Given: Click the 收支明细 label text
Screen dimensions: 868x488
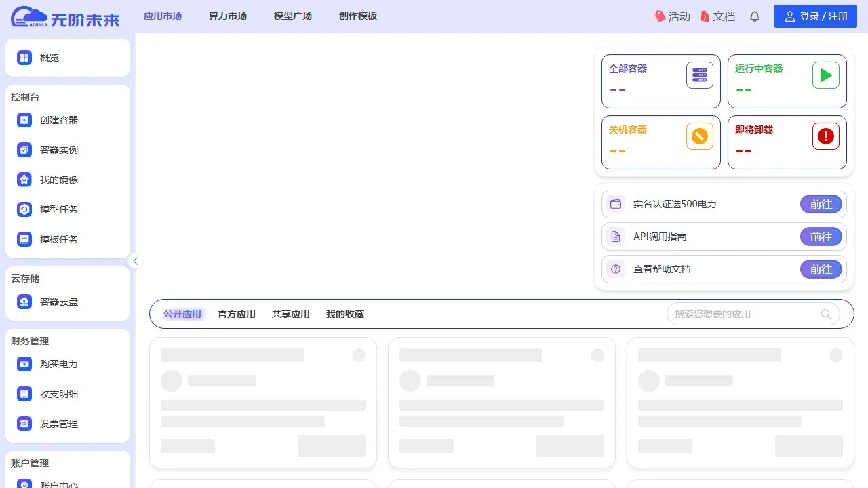Looking at the screenshot, I should coord(59,394).
